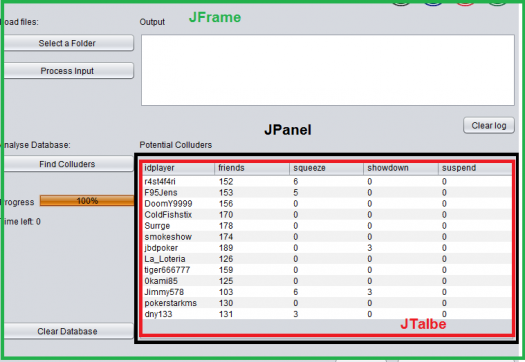Click friends value 126 for La_Loteria
The width and height of the screenshot is (525, 362).
[x=226, y=259]
